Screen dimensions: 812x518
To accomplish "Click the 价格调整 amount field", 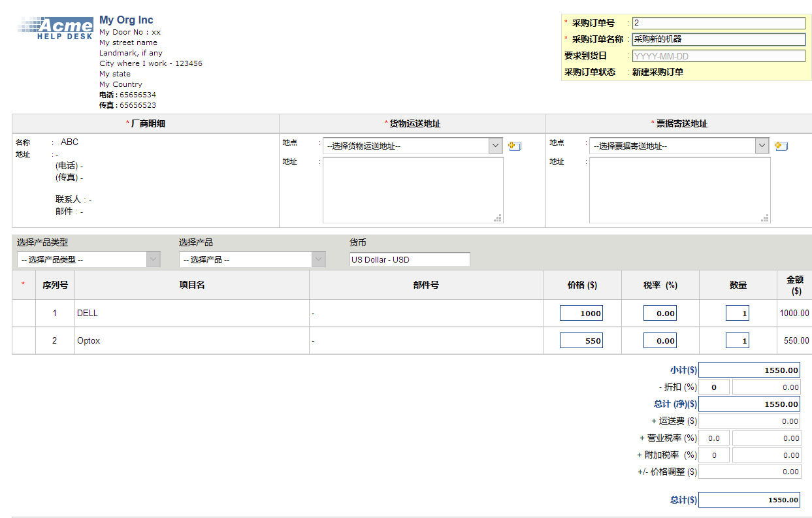I will pyautogui.click(x=750, y=472).
